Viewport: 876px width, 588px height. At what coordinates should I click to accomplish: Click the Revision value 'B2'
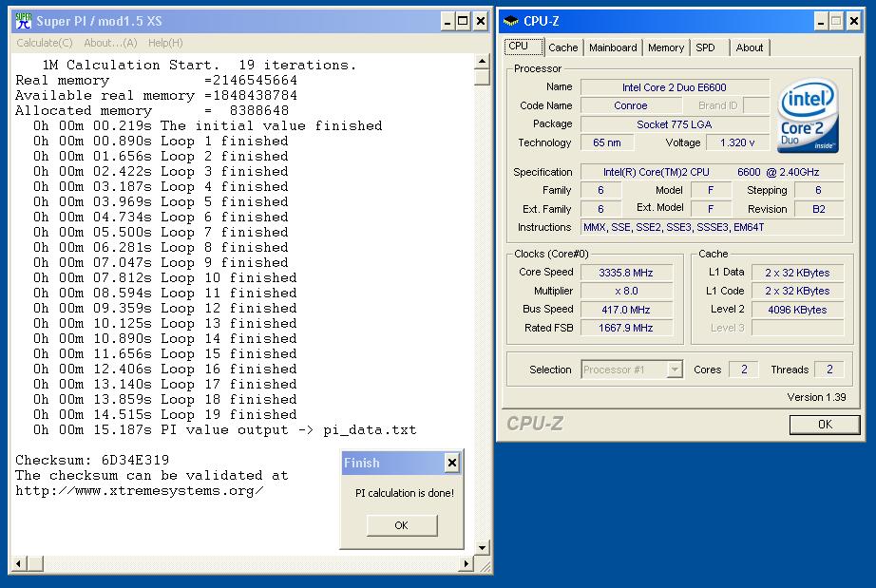click(x=819, y=209)
